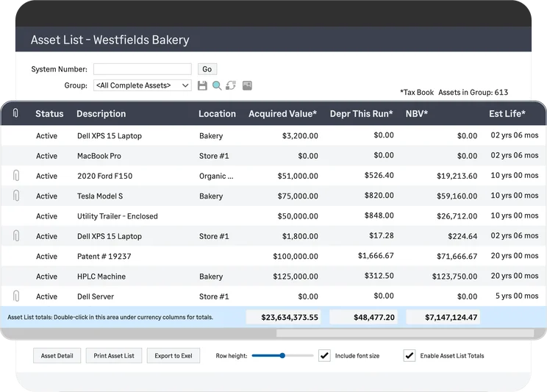Select the Utility Trailer - Enclosed description
The height and width of the screenshot is (392, 547).
(117, 216)
